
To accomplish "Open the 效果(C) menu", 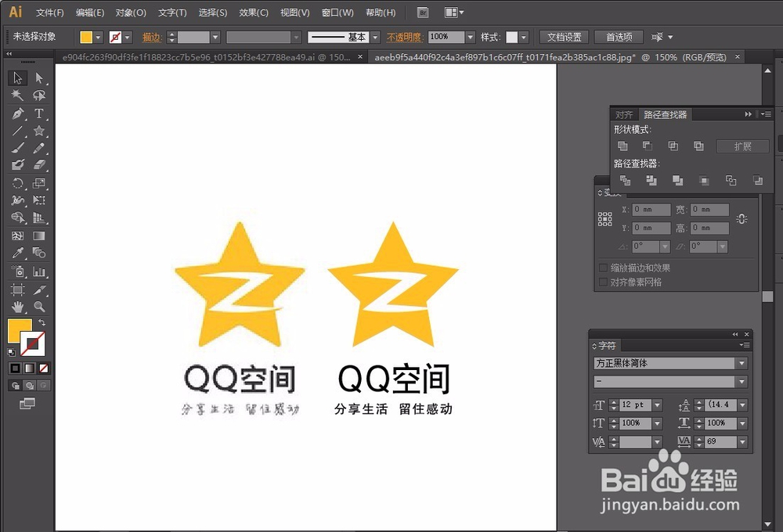I will (254, 13).
